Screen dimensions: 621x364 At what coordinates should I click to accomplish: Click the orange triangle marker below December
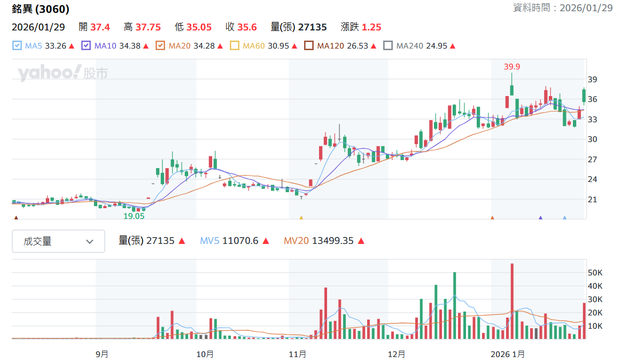tap(492, 218)
